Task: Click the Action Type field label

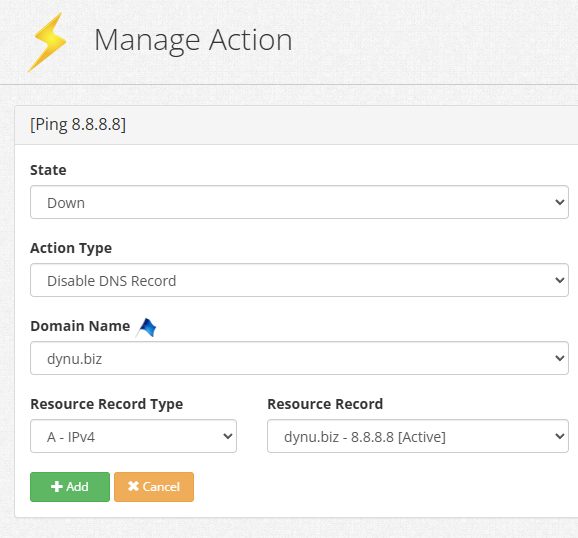Action: coord(71,248)
